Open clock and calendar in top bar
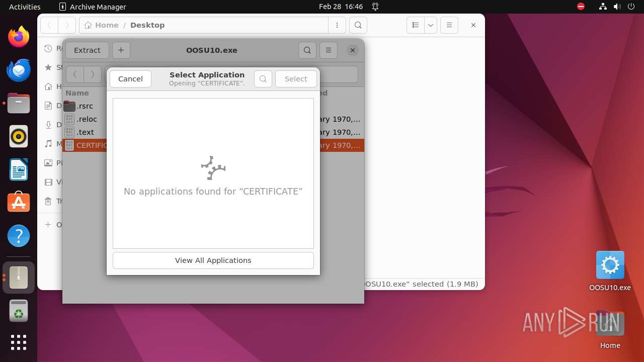 point(341,7)
